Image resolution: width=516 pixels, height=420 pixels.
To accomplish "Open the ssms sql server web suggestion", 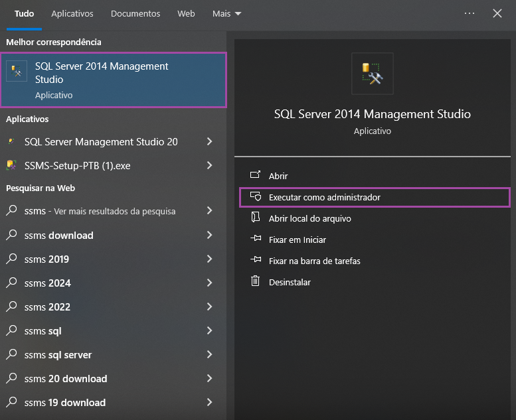I will [x=58, y=355].
